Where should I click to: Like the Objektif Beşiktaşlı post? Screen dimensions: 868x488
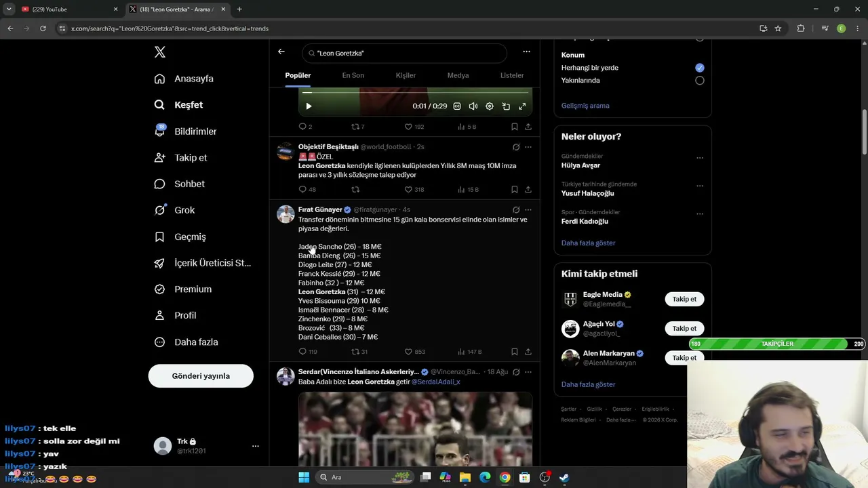click(x=414, y=190)
